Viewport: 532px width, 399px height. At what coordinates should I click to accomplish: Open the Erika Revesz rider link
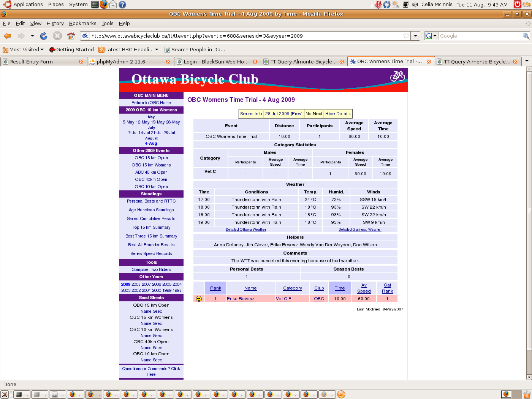click(x=241, y=299)
